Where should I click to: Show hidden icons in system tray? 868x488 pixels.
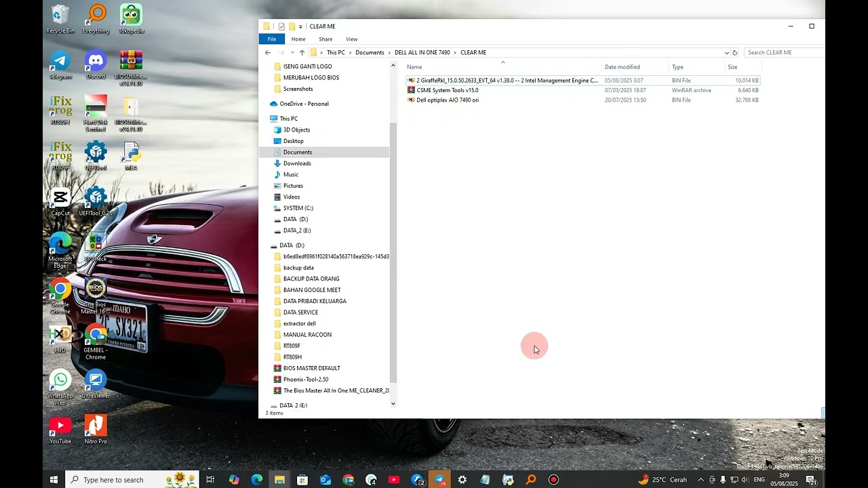(701, 480)
